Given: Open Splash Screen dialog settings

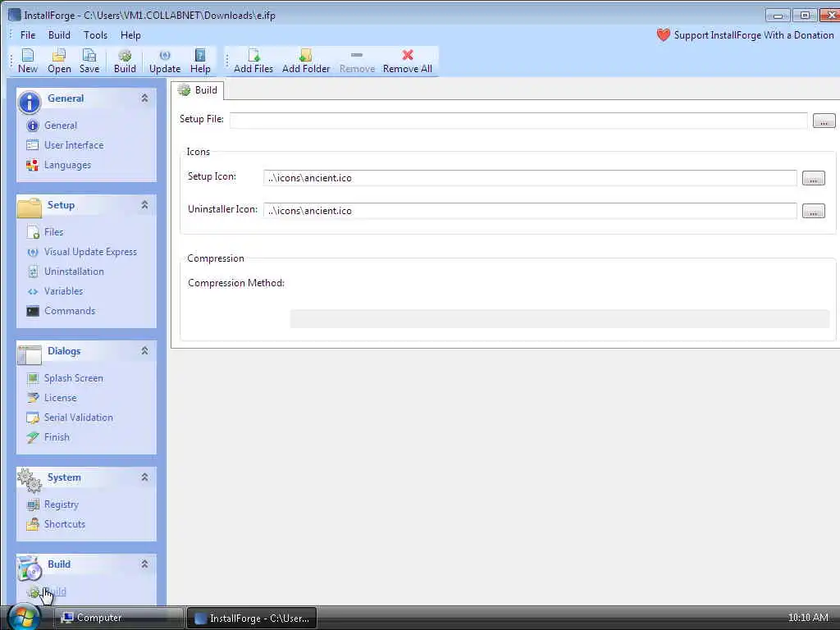Looking at the screenshot, I should [65, 378].
